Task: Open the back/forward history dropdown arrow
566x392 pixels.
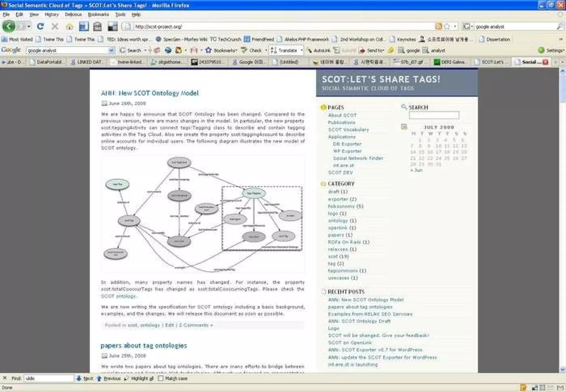Action: click(x=29, y=27)
